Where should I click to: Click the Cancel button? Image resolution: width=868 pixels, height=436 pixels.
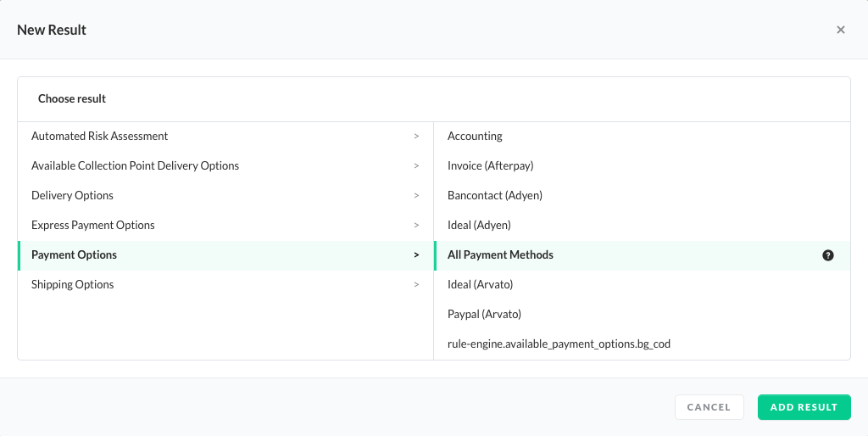(709, 407)
